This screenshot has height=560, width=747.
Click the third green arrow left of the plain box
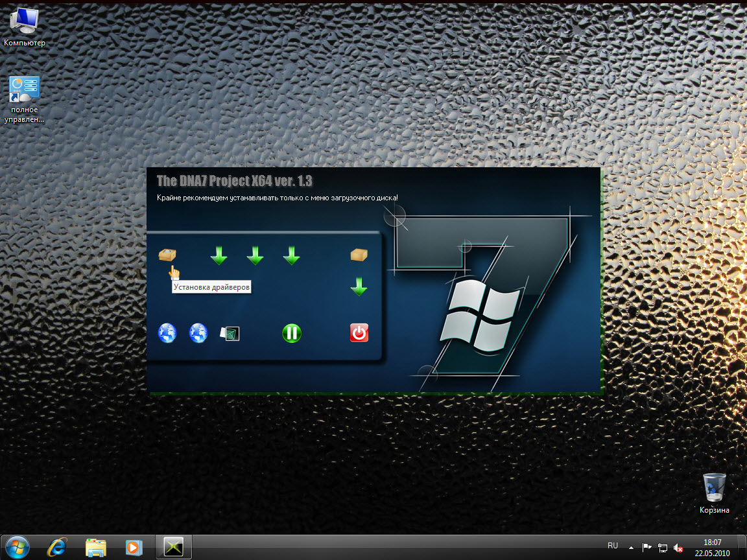pos(292,255)
